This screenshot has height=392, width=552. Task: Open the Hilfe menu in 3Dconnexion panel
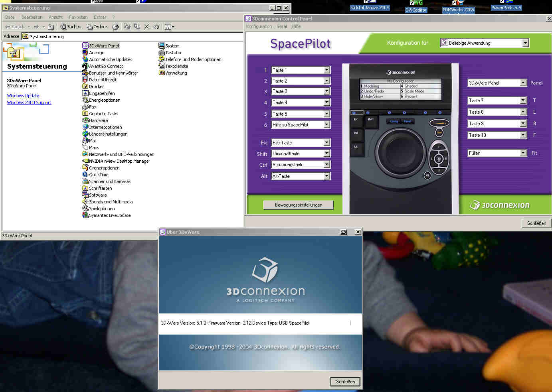coord(297,26)
